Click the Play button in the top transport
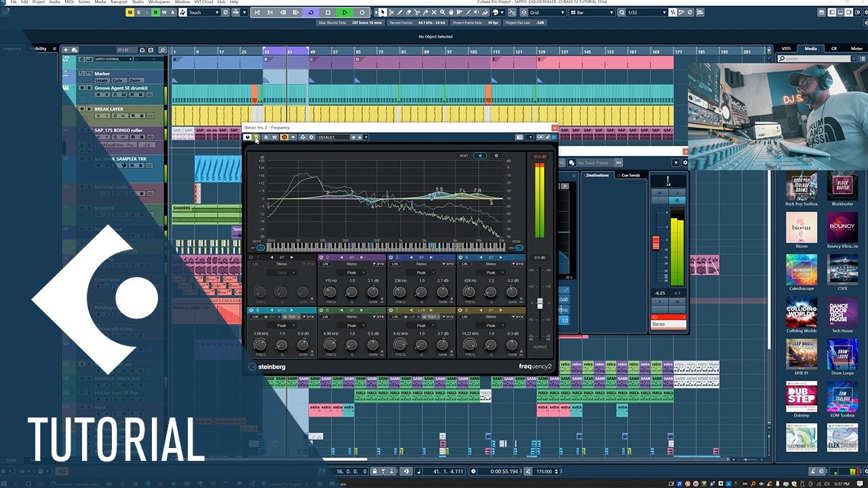This screenshot has width=868, height=488. (345, 12)
